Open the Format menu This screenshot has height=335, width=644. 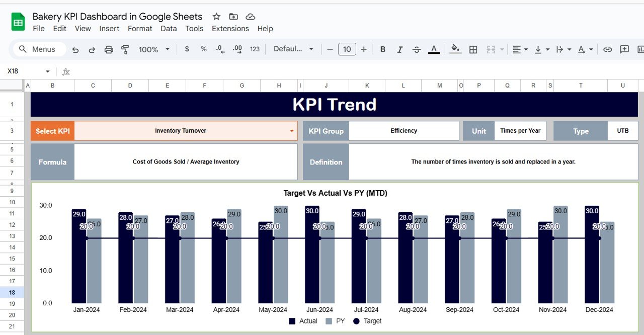pos(140,29)
